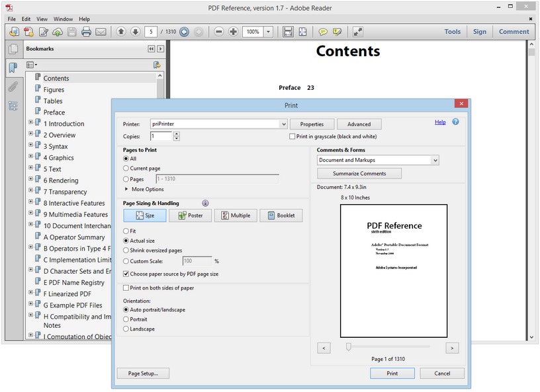This screenshot has width=540, height=392.
Task: Open the Attachments paperclip panel icon
Action: [13, 87]
